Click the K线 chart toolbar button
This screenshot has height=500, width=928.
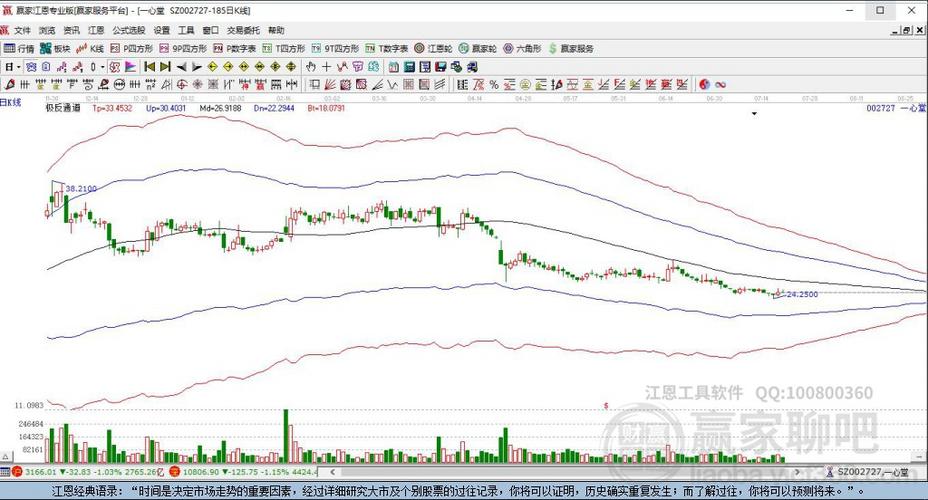[x=90, y=49]
